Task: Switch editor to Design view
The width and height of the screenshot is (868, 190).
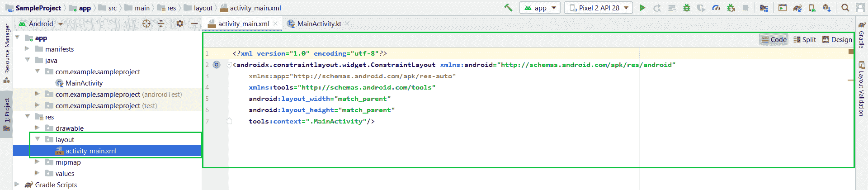Action: pos(837,40)
